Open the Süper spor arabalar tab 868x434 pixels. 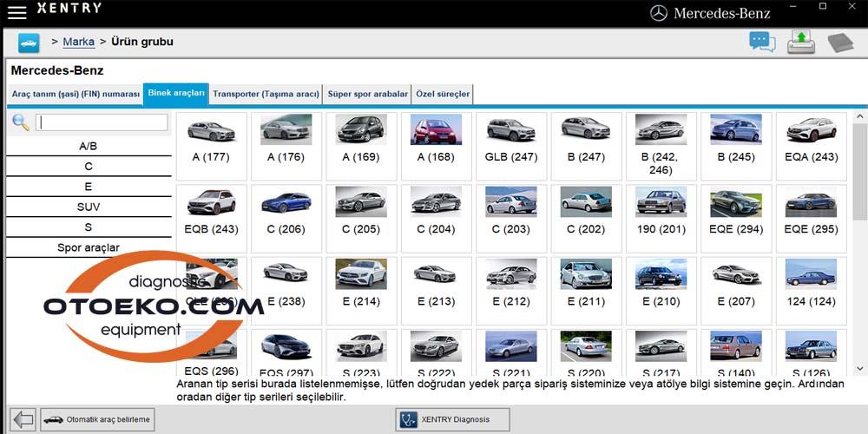tap(368, 94)
